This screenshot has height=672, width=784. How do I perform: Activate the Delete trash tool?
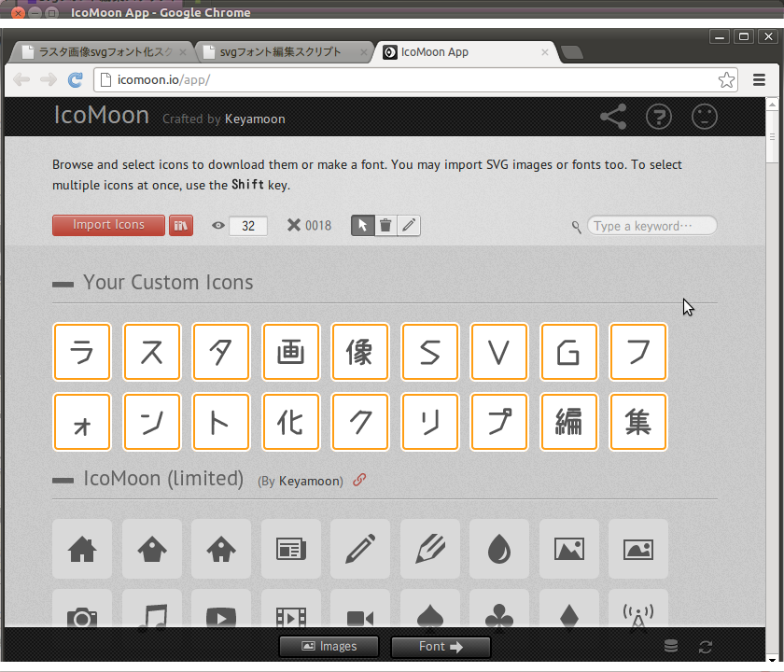tap(385, 226)
